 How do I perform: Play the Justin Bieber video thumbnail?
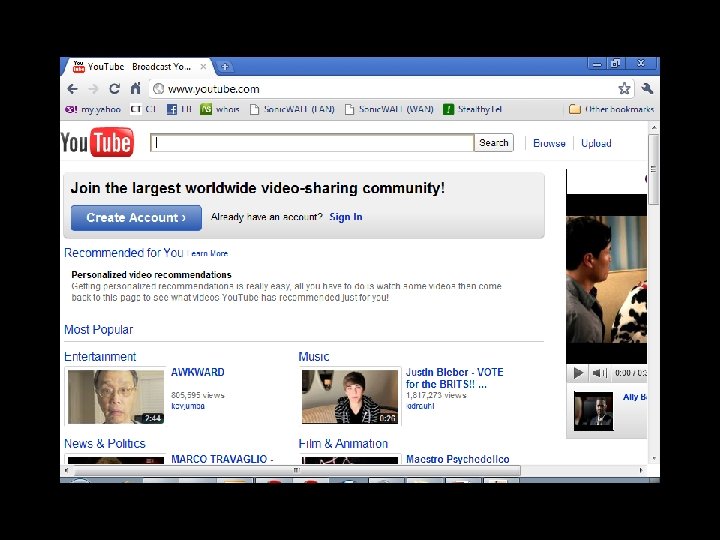click(x=350, y=397)
